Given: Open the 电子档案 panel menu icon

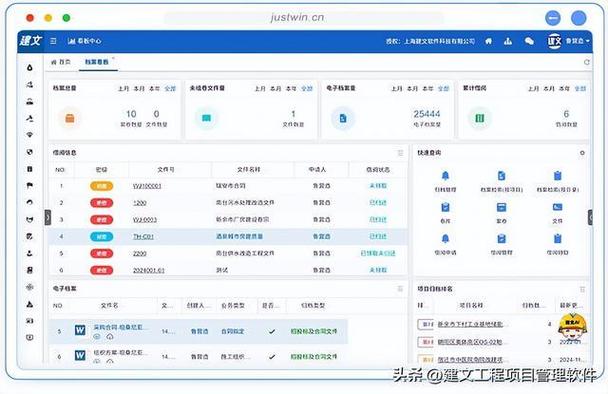Looking at the screenshot, I should pos(401,289).
